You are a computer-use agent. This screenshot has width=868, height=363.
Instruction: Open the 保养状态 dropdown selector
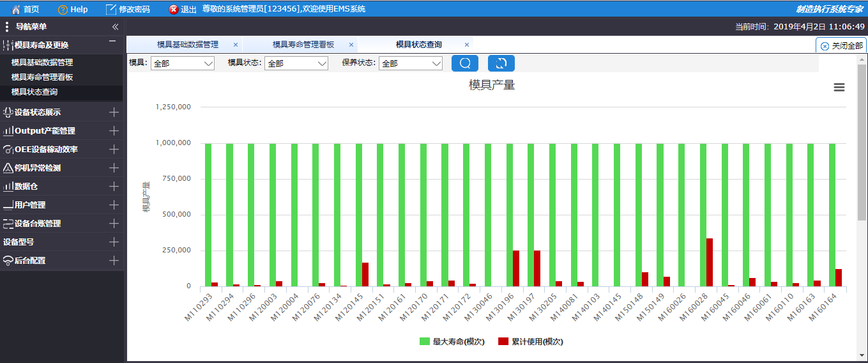pyautogui.click(x=410, y=63)
